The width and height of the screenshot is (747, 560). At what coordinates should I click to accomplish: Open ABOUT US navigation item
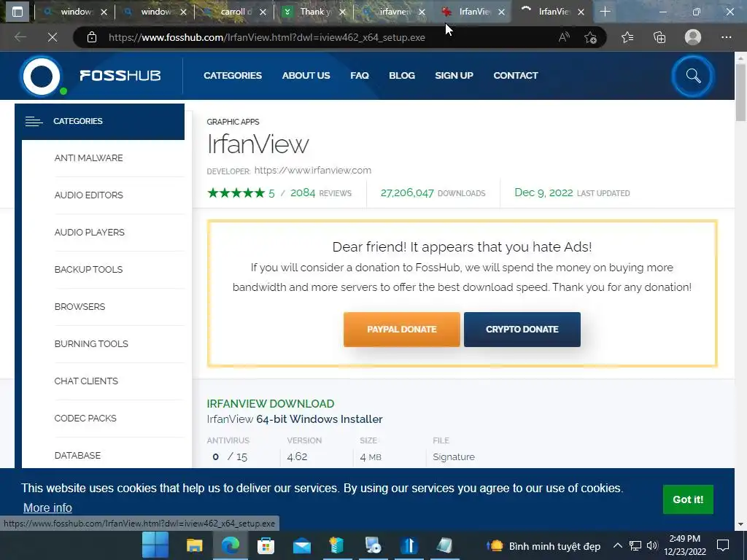tap(306, 76)
